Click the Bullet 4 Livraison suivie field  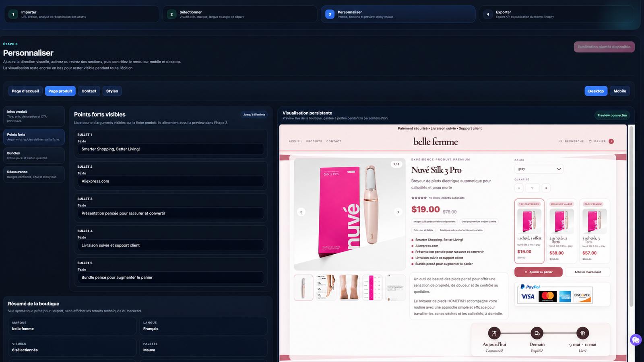point(171,245)
